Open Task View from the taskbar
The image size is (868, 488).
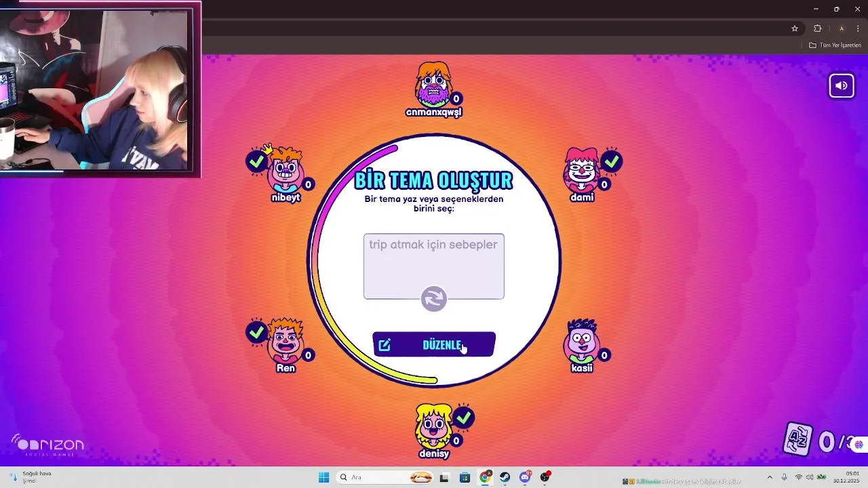pyautogui.click(x=444, y=477)
